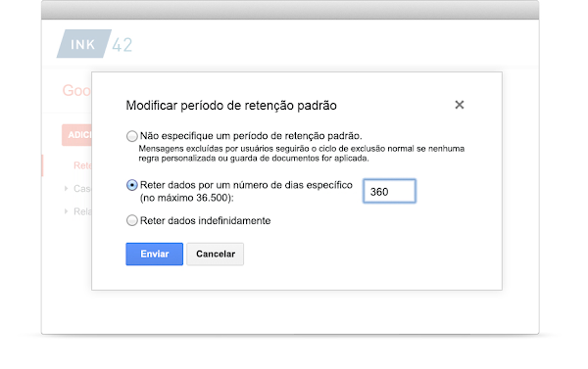Click the dialog title 'Modificar período de retenção padrão'
Screen dimensions: 588x369
(x=231, y=106)
